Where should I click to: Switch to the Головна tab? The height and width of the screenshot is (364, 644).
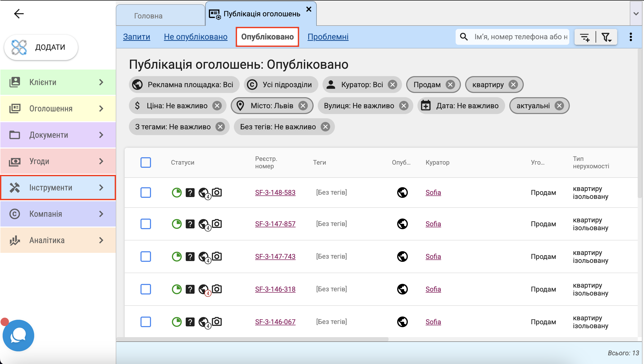click(x=160, y=16)
